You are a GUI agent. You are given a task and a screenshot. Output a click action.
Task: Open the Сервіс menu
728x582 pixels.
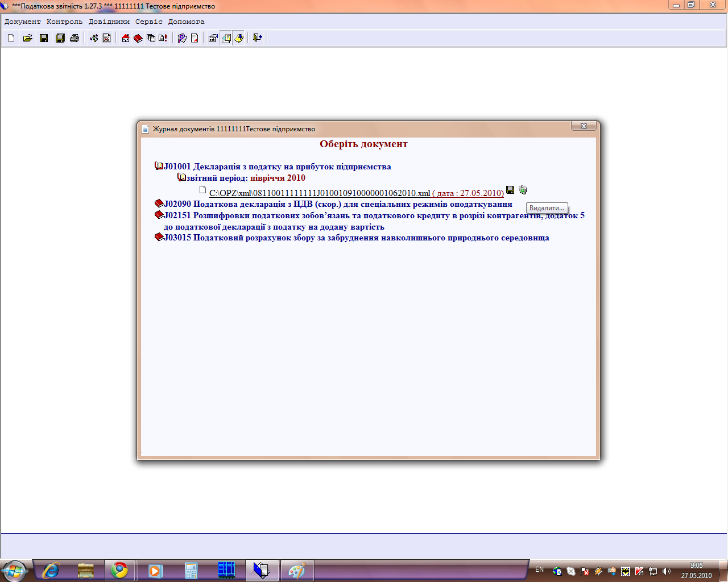coord(149,22)
